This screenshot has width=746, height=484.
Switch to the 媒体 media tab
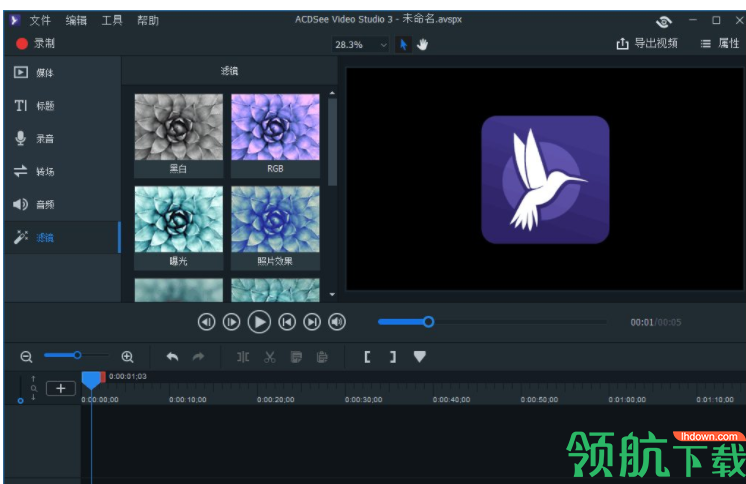[62, 72]
